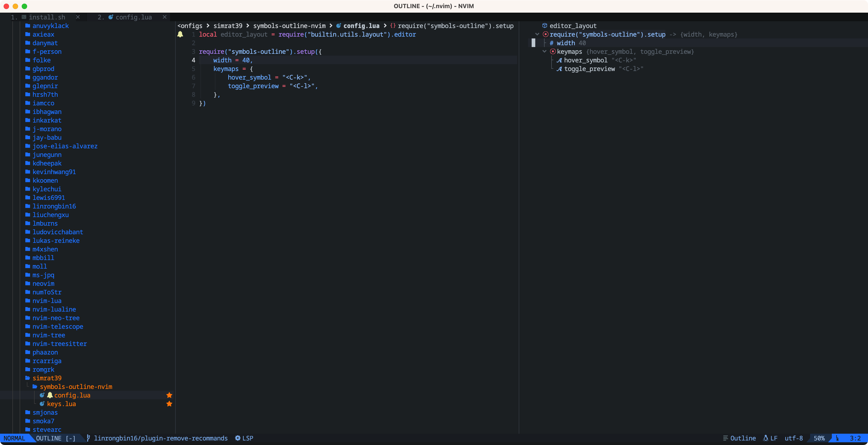Toggle the bookmark star on config.lua

click(x=169, y=395)
